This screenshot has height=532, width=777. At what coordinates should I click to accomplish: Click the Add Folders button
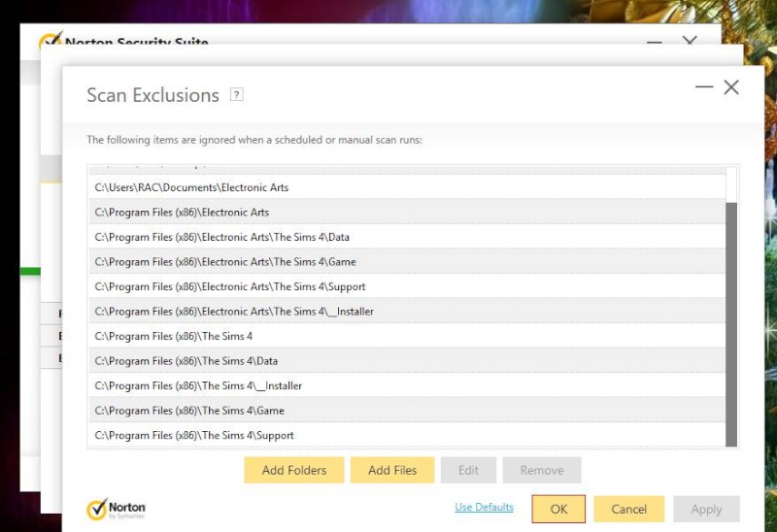[294, 470]
